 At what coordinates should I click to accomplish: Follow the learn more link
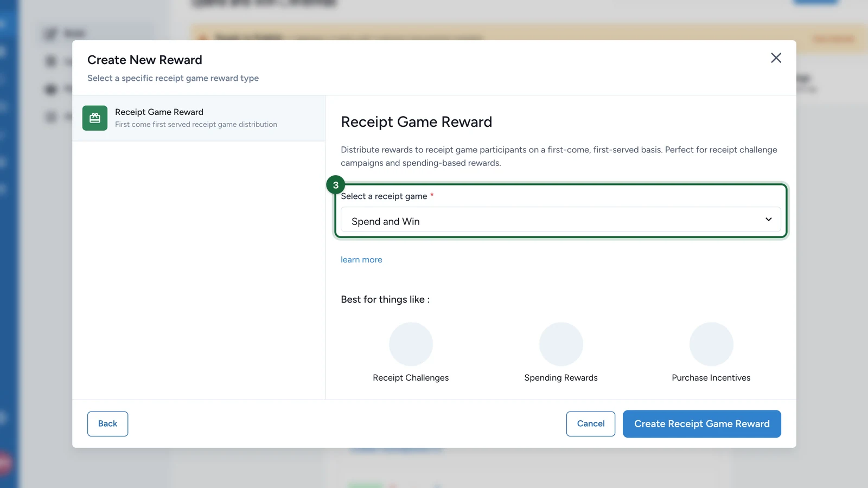coord(361,260)
